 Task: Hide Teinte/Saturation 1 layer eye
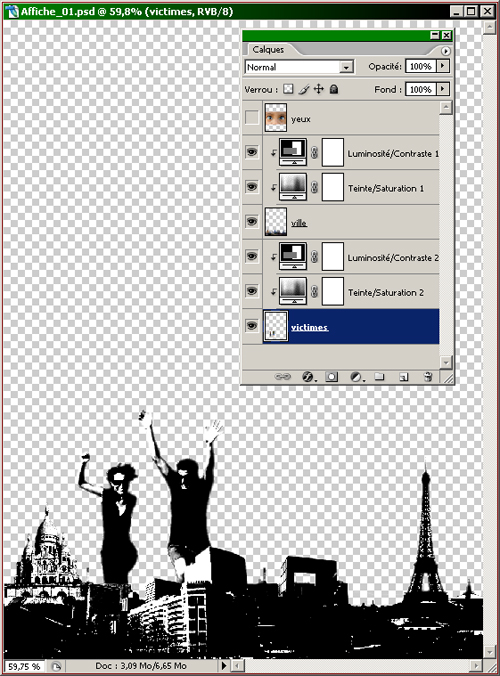(252, 187)
